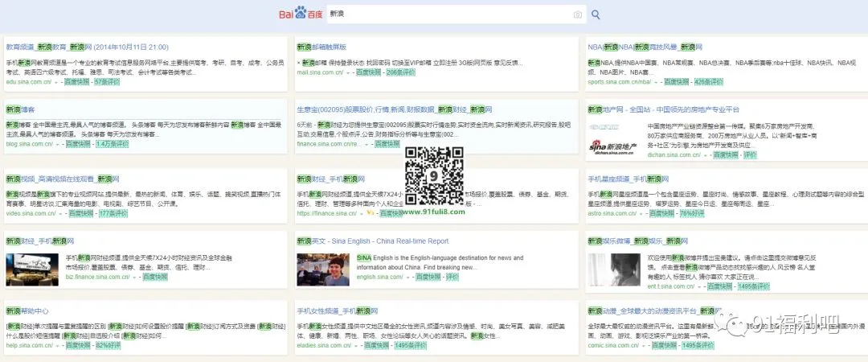The width and height of the screenshot is (868, 362).
Task: Open the 教育频道_新浪教育 result title
Action: [88, 47]
